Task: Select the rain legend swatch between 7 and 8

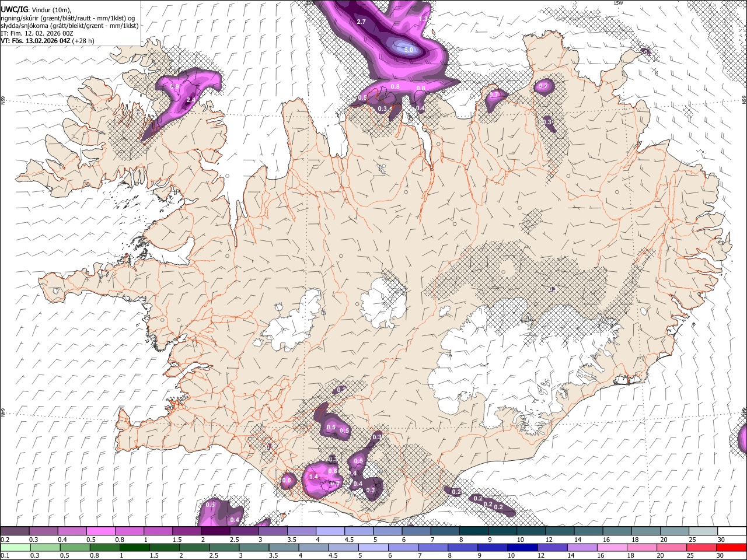Action: [x=433, y=547]
